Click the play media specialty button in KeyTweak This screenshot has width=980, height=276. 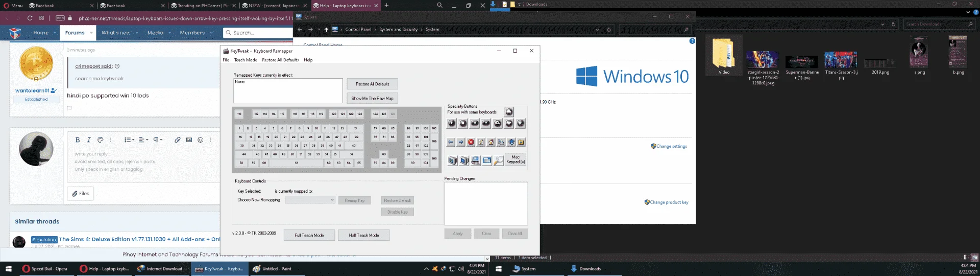click(452, 123)
